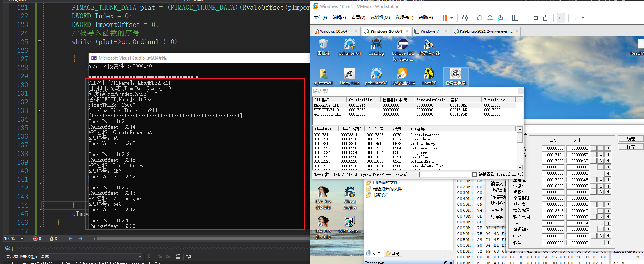Click the errors indicator showing 0

coord(37,239)
